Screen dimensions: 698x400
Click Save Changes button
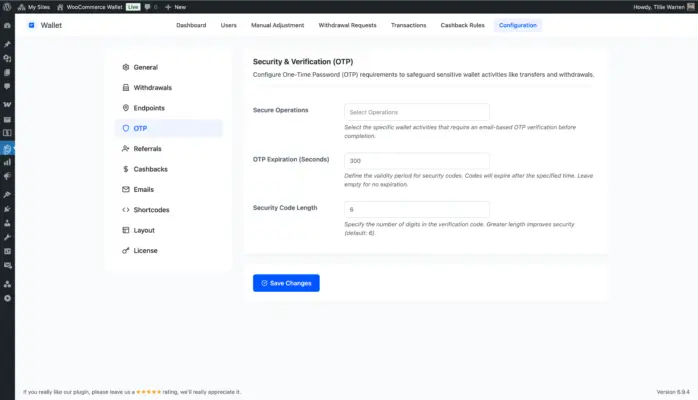(x=286, y=283)
